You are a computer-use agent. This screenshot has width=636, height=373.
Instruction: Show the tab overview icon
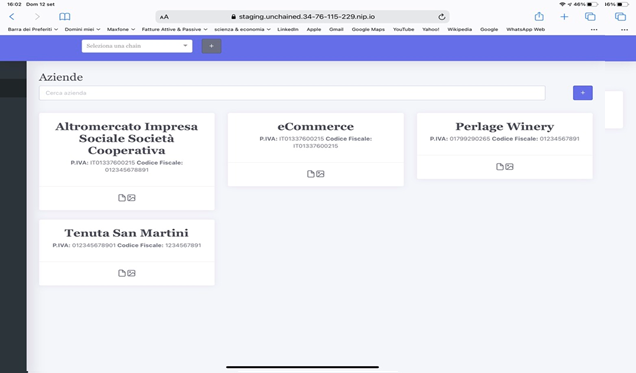tap(590, 17)
